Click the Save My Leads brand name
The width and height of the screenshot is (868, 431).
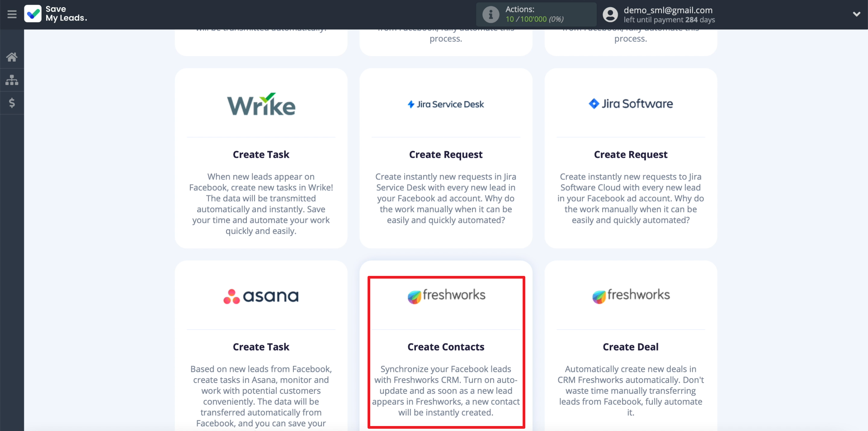pos(66,14)
